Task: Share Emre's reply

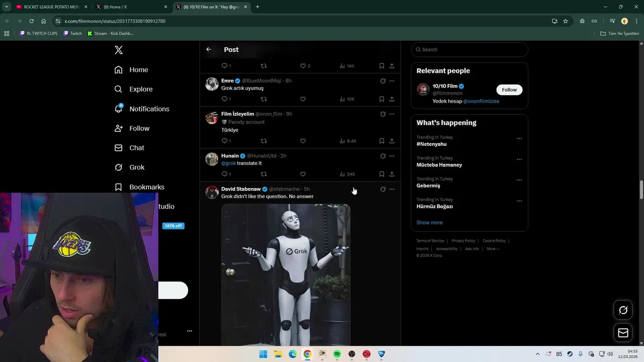Action: click(392, 99)
